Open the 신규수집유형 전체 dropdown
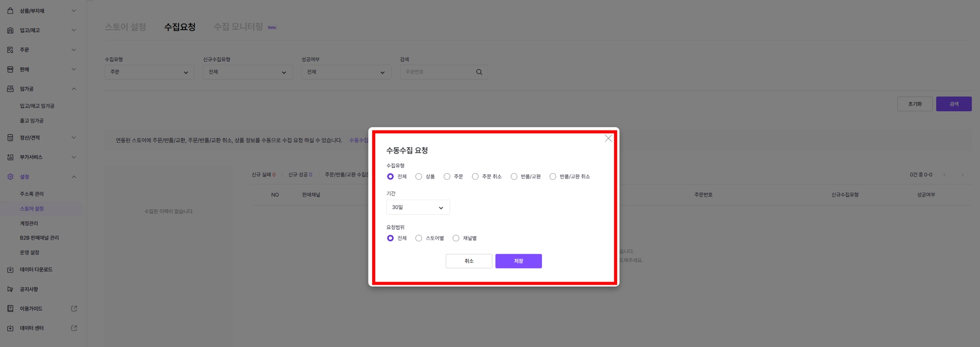 (248, 72)
